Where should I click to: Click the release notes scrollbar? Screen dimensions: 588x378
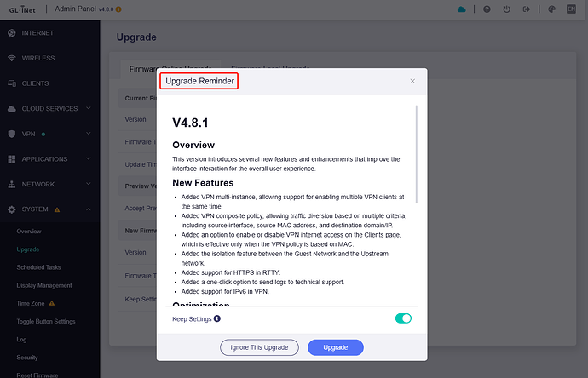coord(416,154)
